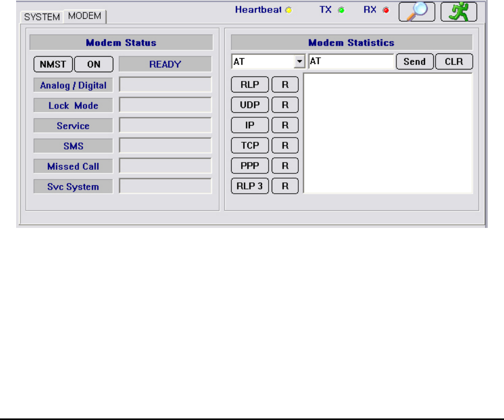Screen dimensions: 504x420
Task: Switch to the SYSTEM tab
Action: coord(42,17)
